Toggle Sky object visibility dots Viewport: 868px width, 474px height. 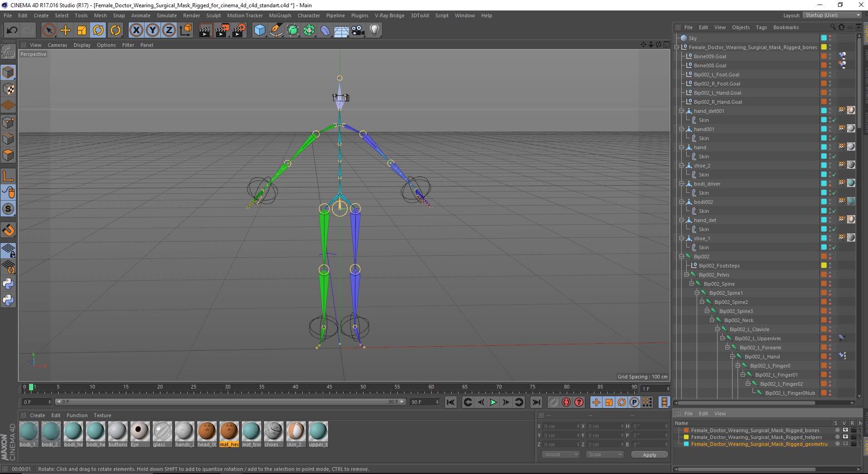[830, 38]
